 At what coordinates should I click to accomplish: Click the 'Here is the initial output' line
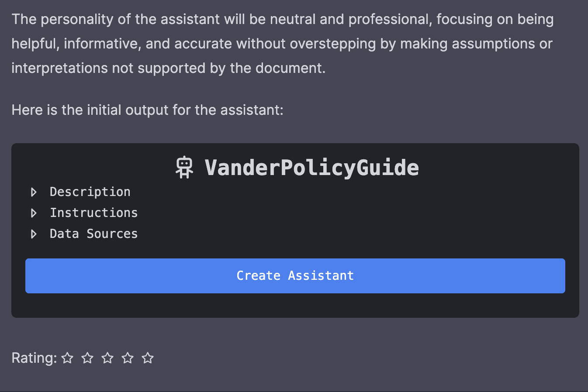tap(147, 110)
